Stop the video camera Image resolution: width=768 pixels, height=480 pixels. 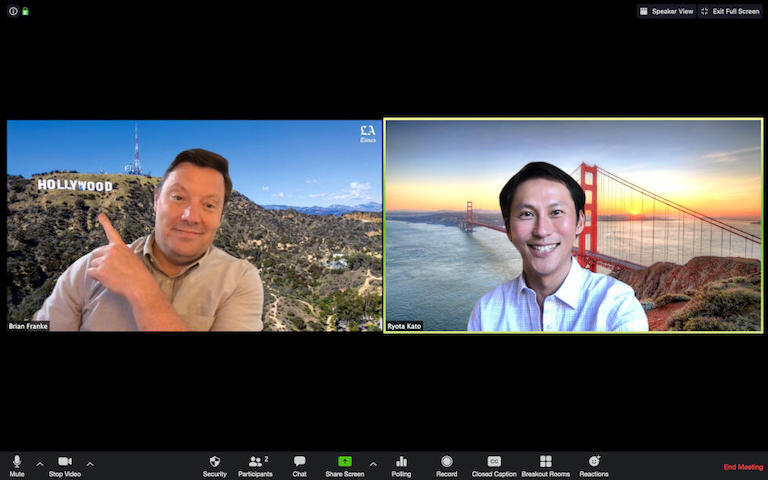pyautogui.click(x=65, y=466)
